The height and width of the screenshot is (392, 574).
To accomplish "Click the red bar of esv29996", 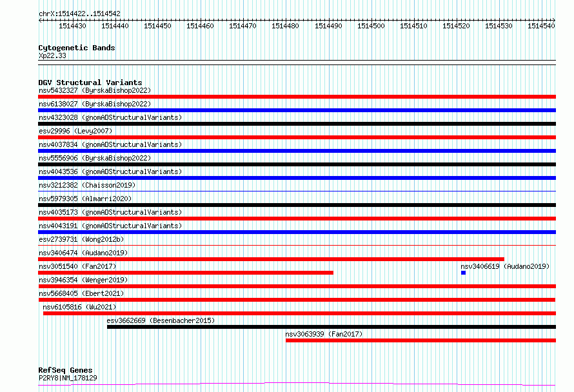I will coord(297,137).
